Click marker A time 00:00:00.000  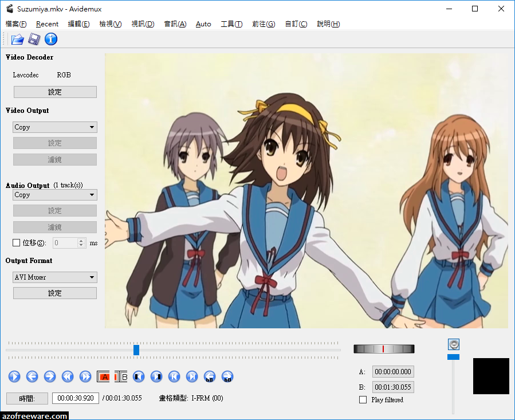click(x=393, y=372)
